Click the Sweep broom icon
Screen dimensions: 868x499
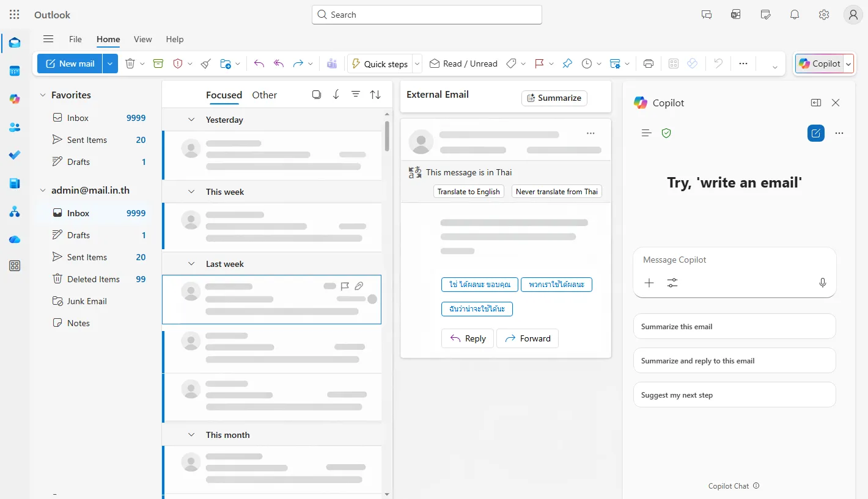pyautogui.click(x=206, y=64)
